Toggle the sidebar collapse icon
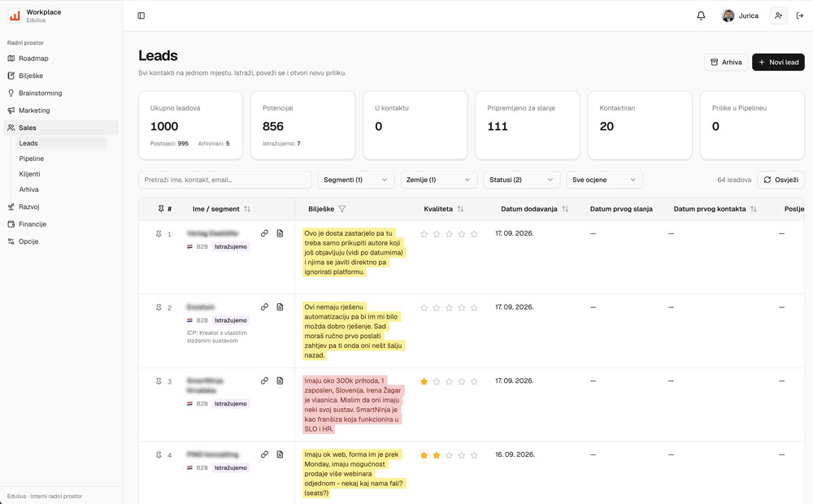813x504 pixels. [141, 15]
